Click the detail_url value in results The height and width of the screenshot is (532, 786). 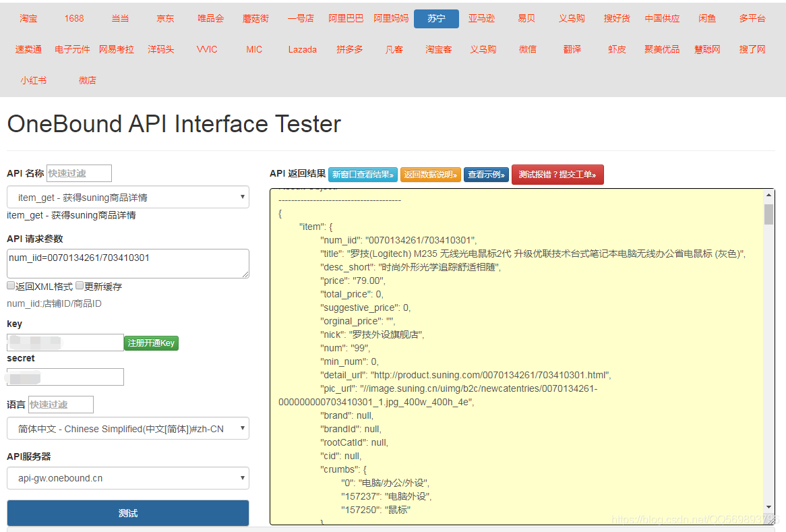coord(490,375)
